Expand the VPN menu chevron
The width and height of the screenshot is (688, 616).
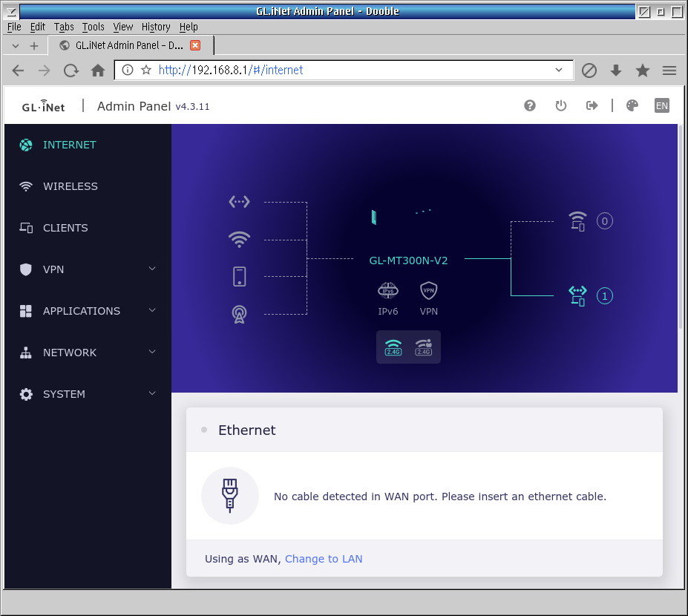152,269
